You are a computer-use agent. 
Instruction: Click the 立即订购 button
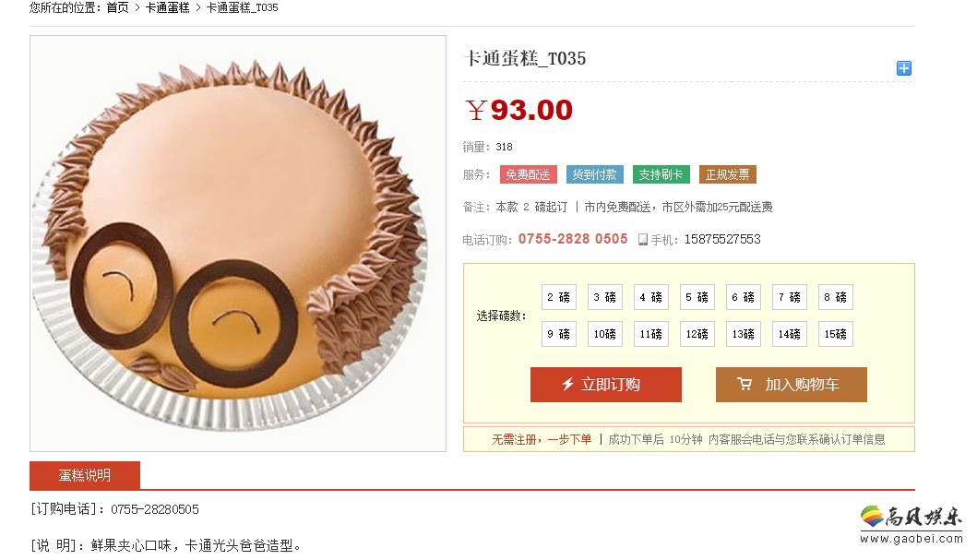605,385
